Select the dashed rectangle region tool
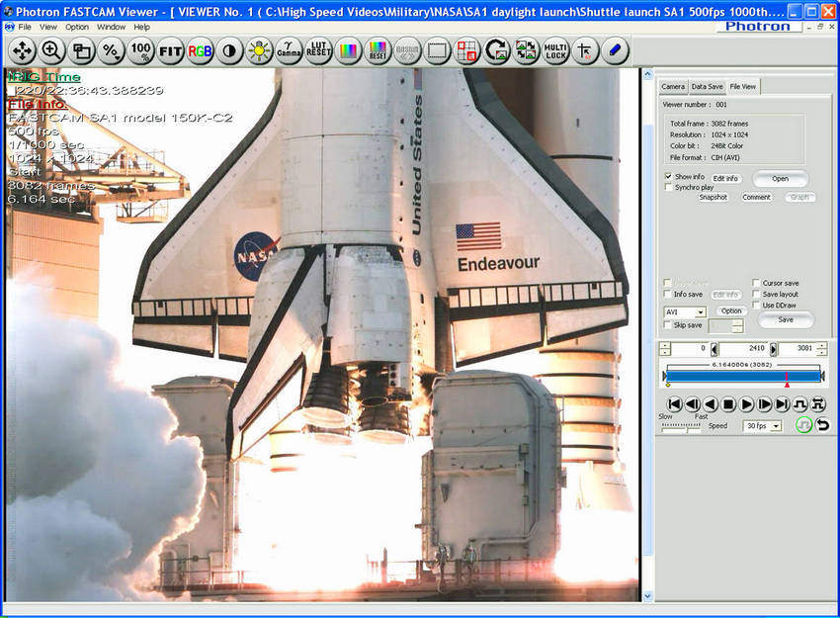Viewport: 840px width, 618px height. tap(437, 51)
